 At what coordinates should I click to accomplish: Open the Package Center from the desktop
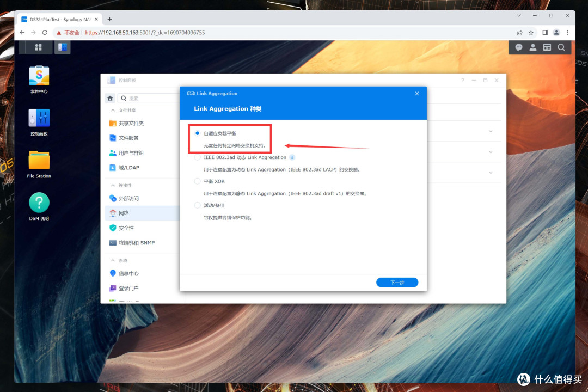tap(38, 76)
